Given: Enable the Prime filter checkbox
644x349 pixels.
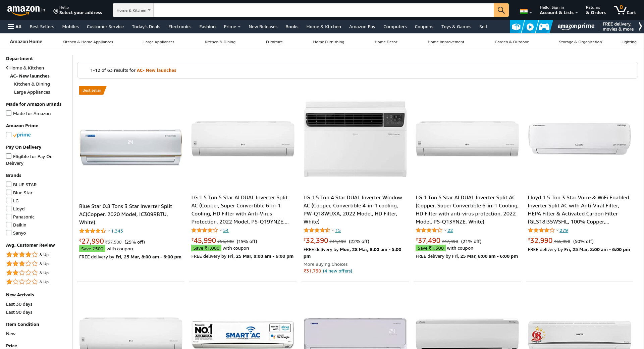Looking at the screenshot, I should point(9,135).
